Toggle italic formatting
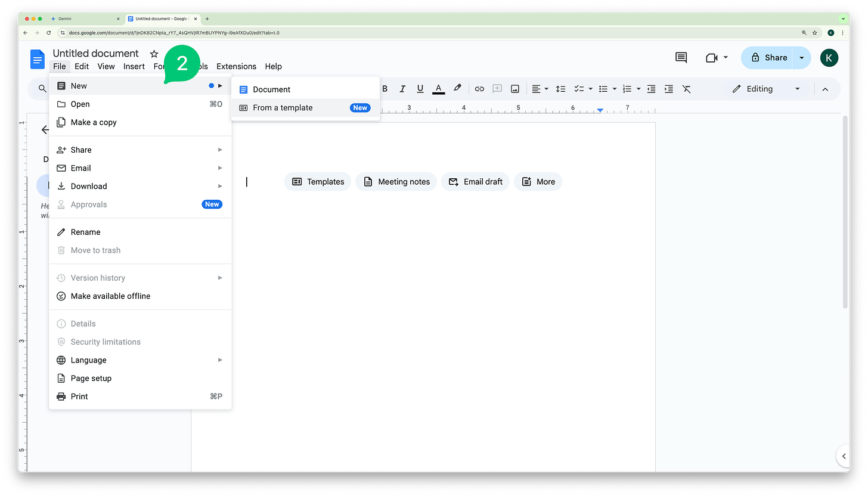This screenshot has height=496, width=868. coord(402,89)
